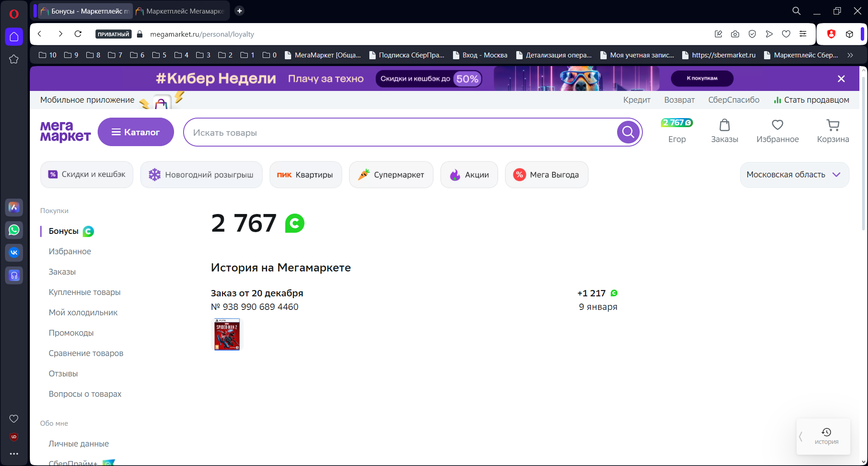Image resolution: width=868 pixels, height=466 pixels.
Task: Open the address bar shield icon
Action: point(752,34)
